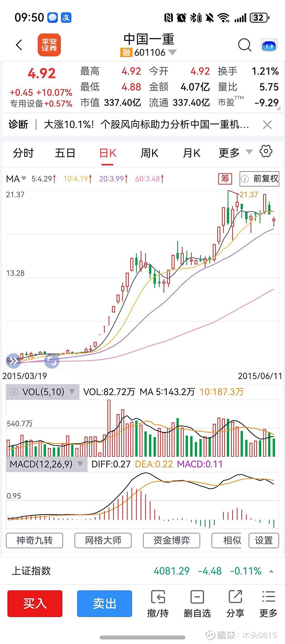
Task: Open chart settings gear icon
Action: (266, 151)
